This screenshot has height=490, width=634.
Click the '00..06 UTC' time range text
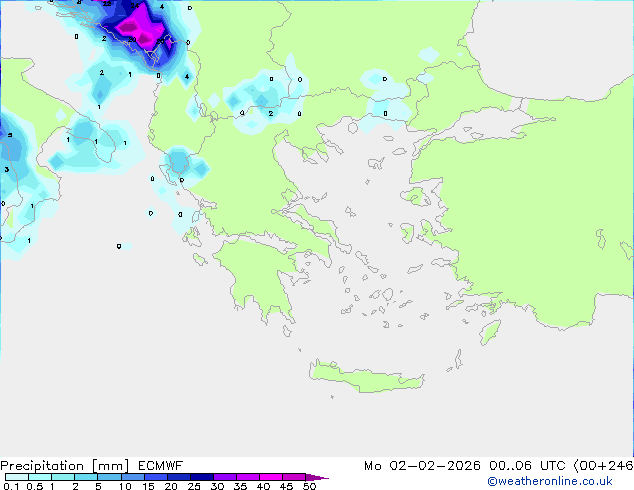[x=527, y=466]
